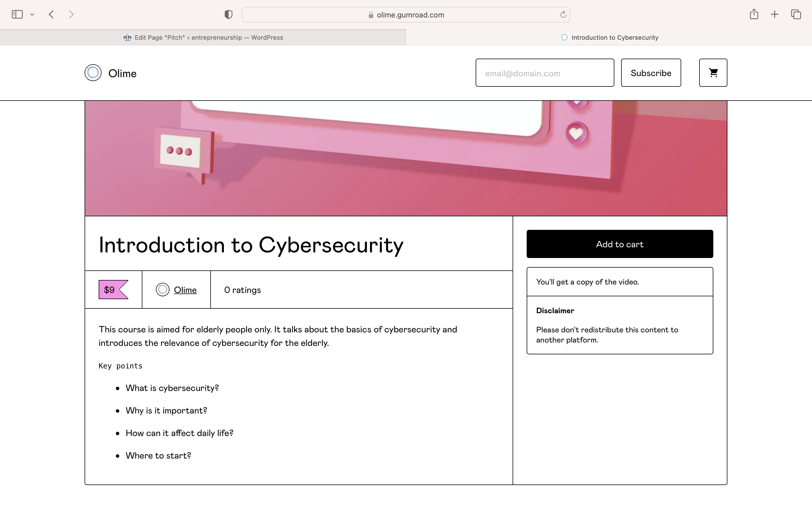The height and width of the screenshot is (507, 812).
Task: Open the Share icon in toolbar
Action: coord(754,14)
